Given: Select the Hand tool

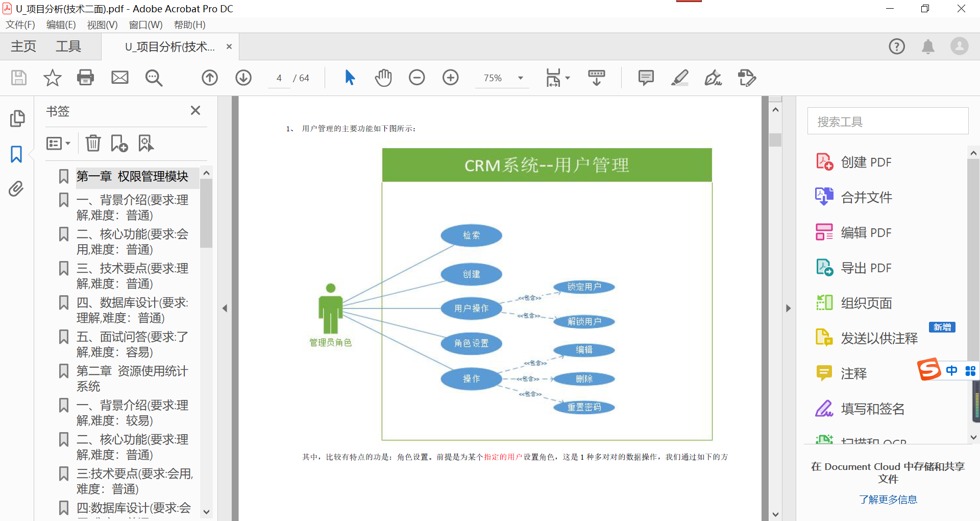Looking at the screenshot, I should [x=383, y=78].
